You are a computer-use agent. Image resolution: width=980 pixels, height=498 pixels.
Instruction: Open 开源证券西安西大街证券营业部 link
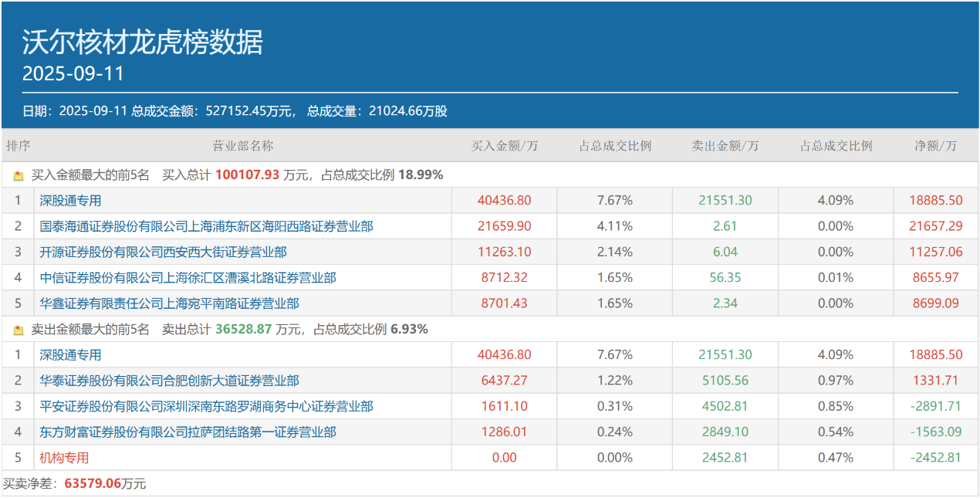(x=163, y=252)
